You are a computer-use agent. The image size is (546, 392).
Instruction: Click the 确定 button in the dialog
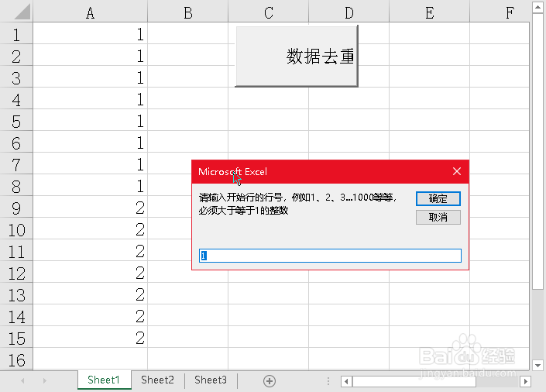click(438, 198)
